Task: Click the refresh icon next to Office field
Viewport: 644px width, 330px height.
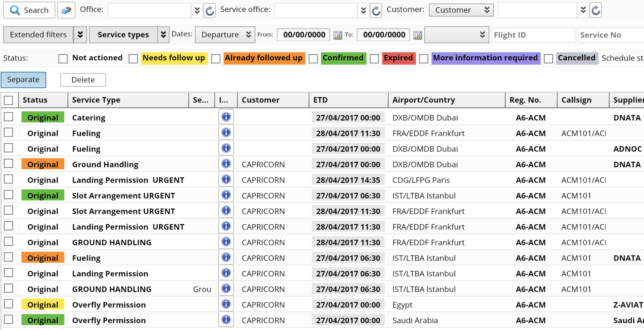Action: (x=210, y=10)
